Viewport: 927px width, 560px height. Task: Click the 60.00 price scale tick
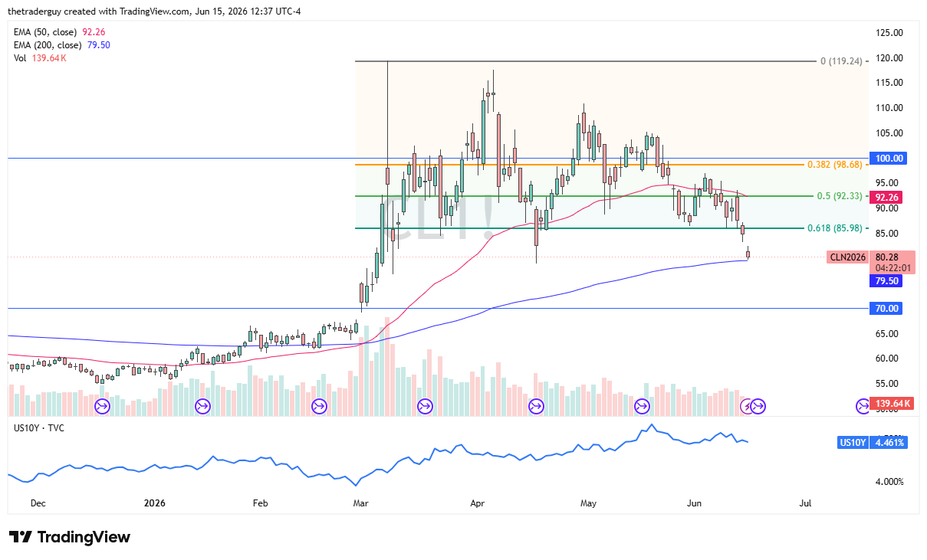[x=886, y=359]
